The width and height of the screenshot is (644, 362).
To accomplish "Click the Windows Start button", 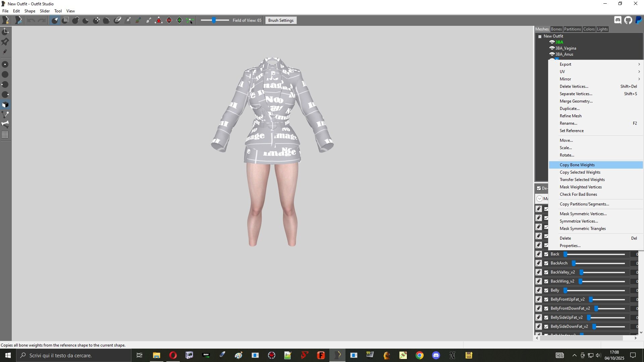I will [8, 355].
